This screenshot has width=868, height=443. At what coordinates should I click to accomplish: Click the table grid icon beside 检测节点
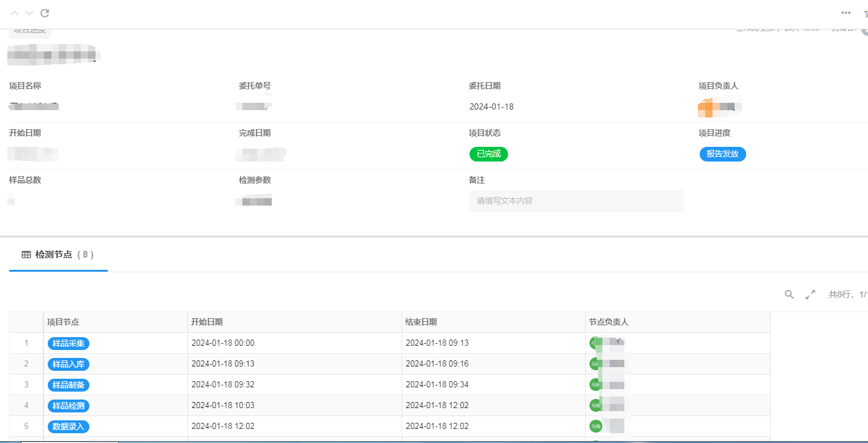coord(26,255)
